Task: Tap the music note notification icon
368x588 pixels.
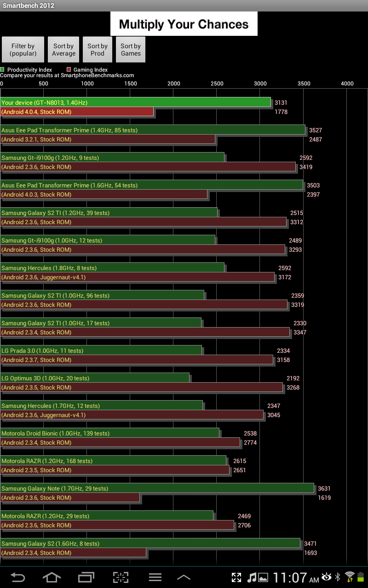Action: coord(252,577)
